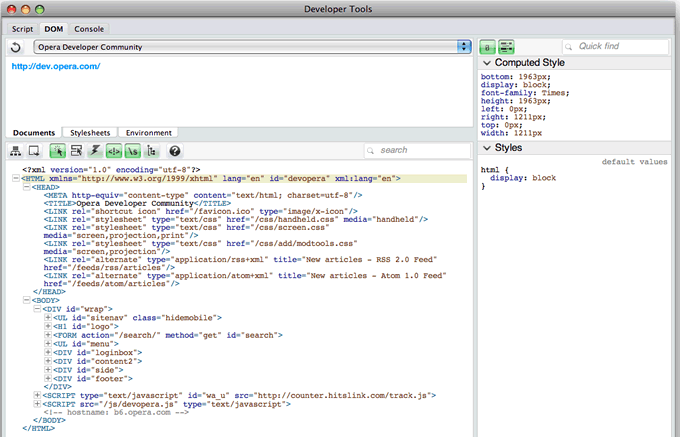Click into the Quick find field
This screenshot has width=680, height=437.
pos(615,46)
